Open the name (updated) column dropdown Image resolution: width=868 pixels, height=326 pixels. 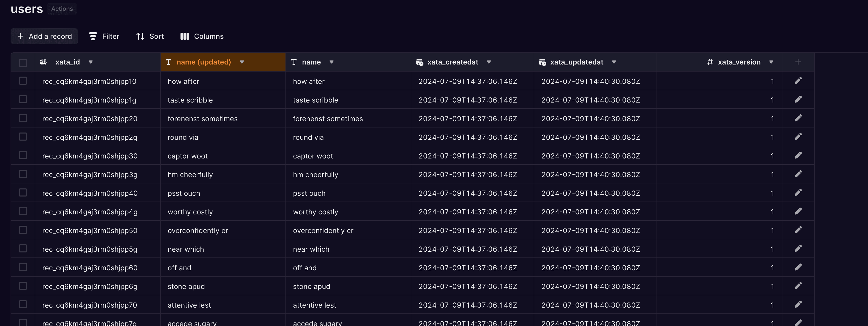242,62
